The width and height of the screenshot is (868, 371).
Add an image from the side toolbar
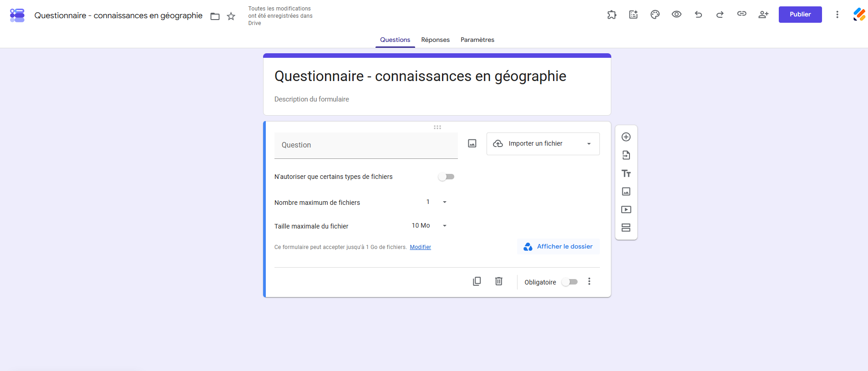[626, 192]
